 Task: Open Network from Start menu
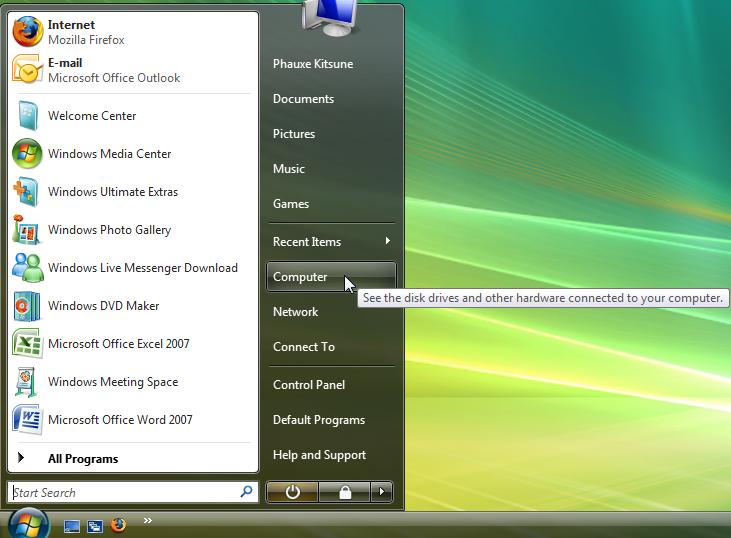click(296, 312)
